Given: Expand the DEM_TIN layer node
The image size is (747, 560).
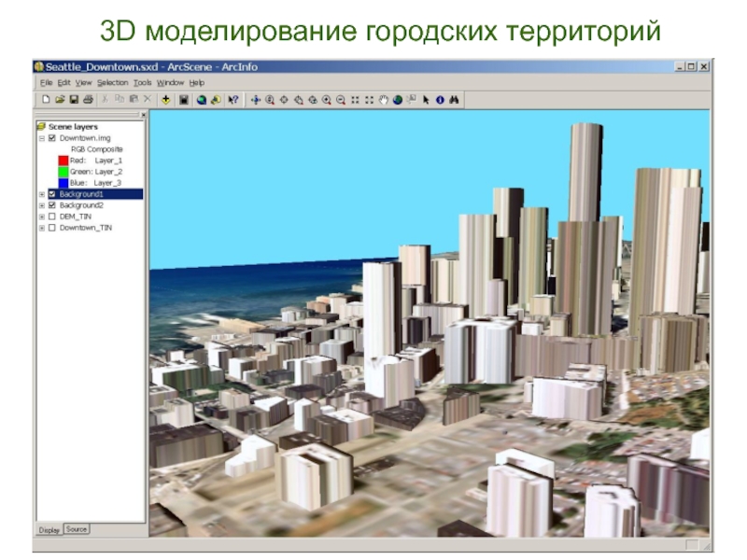Looking at the screenshot, I should coord(42,217).
